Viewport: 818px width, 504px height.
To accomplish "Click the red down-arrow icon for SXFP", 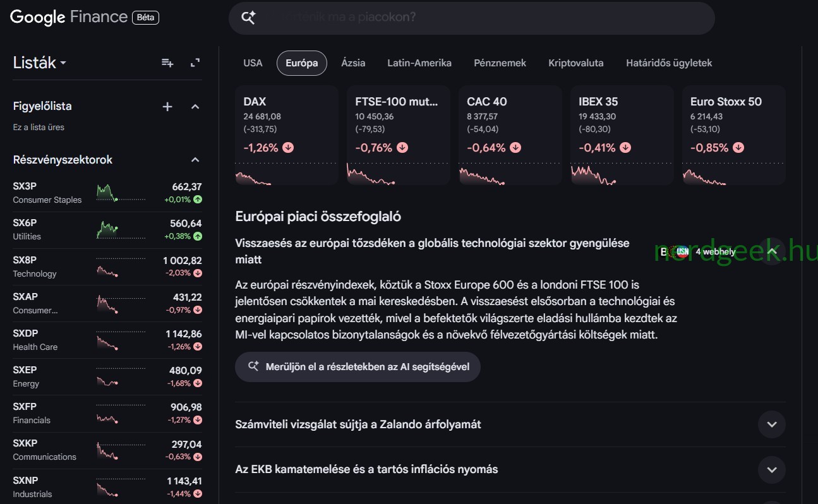I will coord(198,420).
